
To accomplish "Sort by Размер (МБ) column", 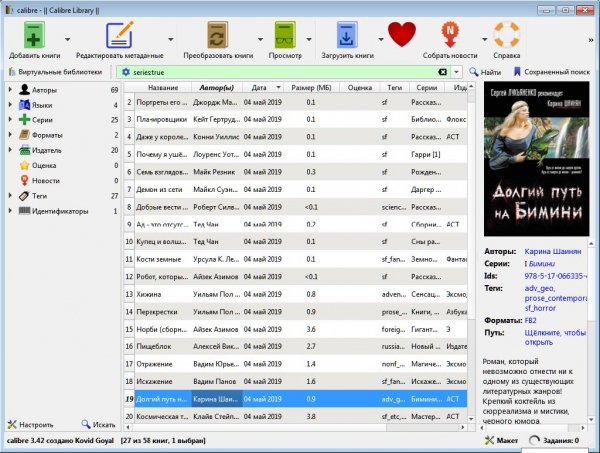I will coord(311,88).
